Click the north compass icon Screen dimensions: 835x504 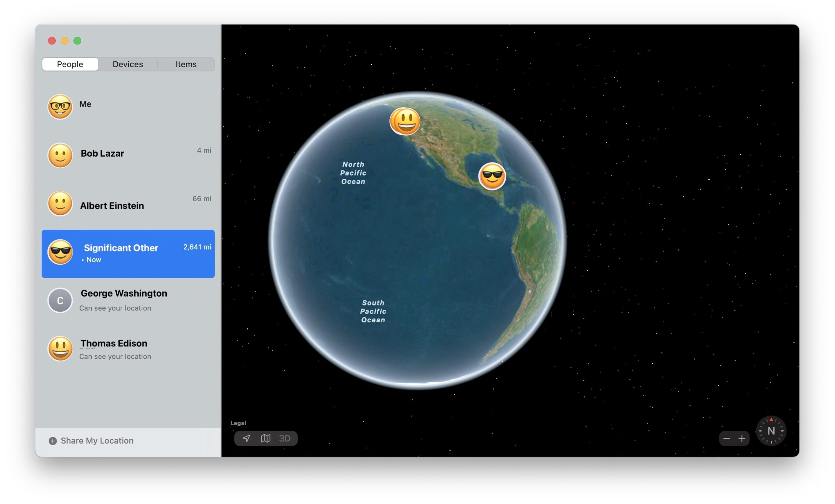[x=771, y=431]
